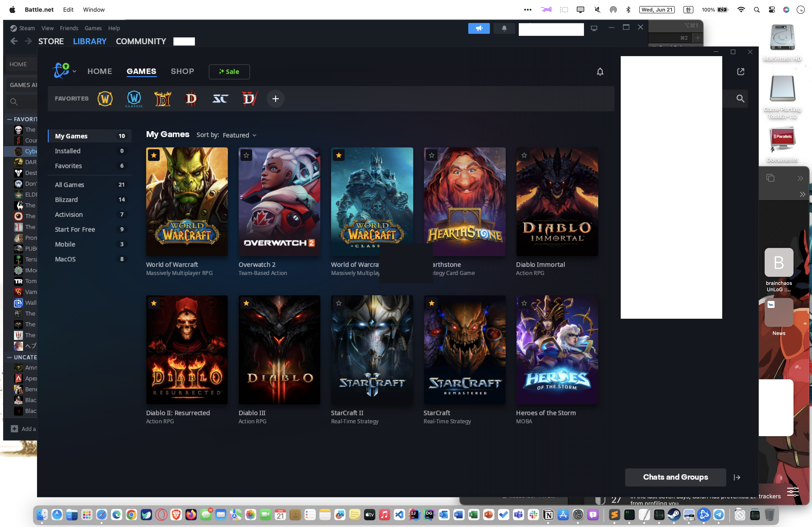
Task: Open World of Warcraft favorites icon
Action: pos(105,99)
